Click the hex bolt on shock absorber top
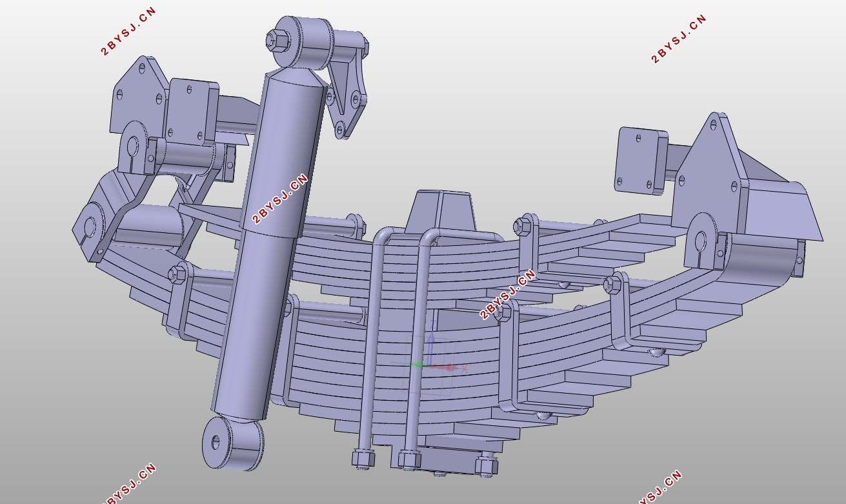The height and width of the screenshot is (504, 846). (x=278, y=41)
